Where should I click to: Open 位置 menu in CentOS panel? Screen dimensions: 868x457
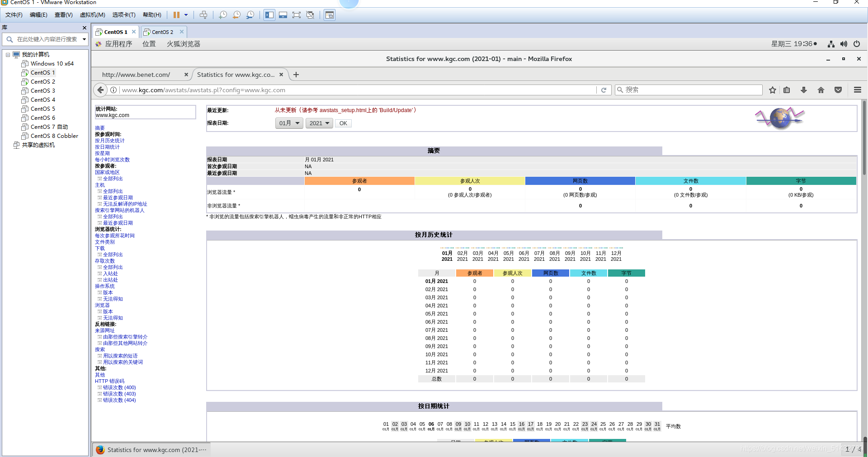149,44
